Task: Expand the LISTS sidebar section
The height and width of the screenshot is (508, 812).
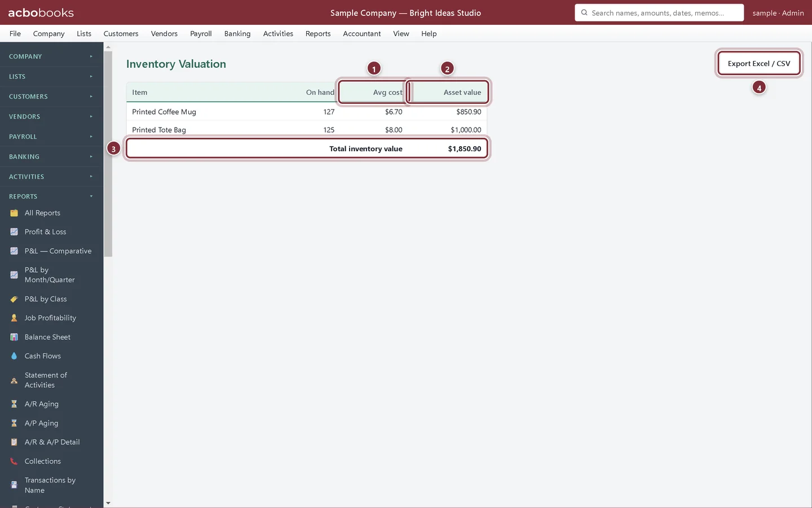Action: tap(51, 77)
